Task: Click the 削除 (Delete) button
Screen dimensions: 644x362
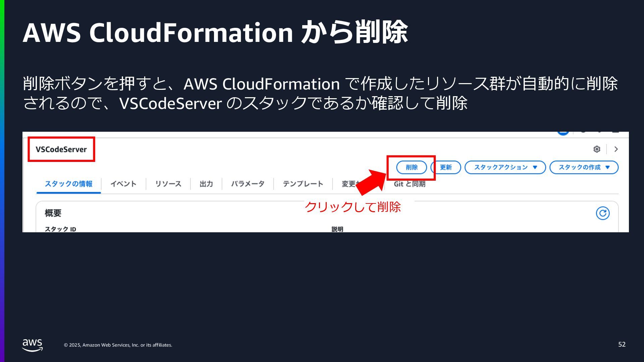Action: (412, 167)
